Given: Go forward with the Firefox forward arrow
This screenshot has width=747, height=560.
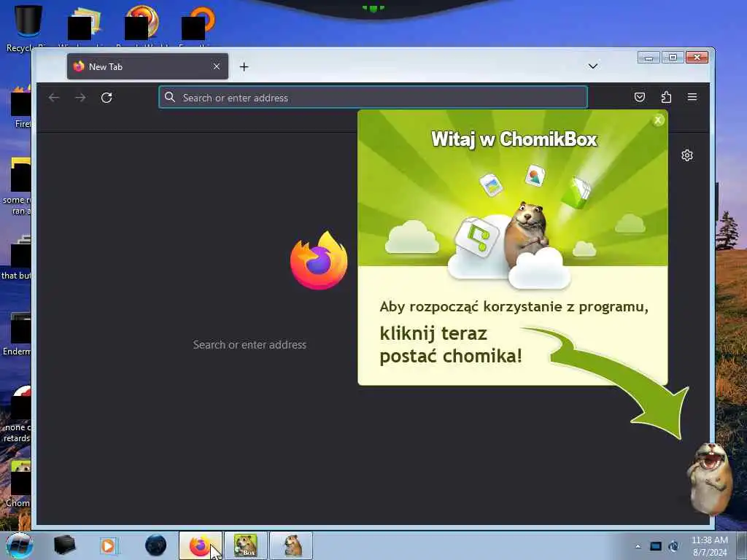Looking at the screenshot, I should 80,98.
